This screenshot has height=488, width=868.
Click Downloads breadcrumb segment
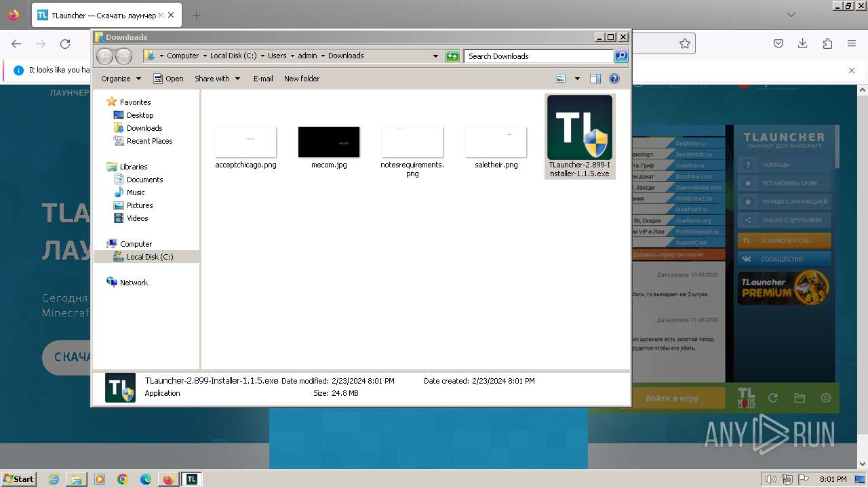click(x=346, y=56)
